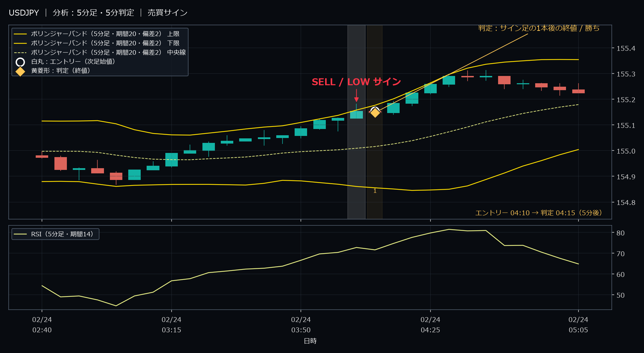The height and width of the screenshot is (353, 644).
Task: Click the USDJPY title text
Action: coord(24,13)
